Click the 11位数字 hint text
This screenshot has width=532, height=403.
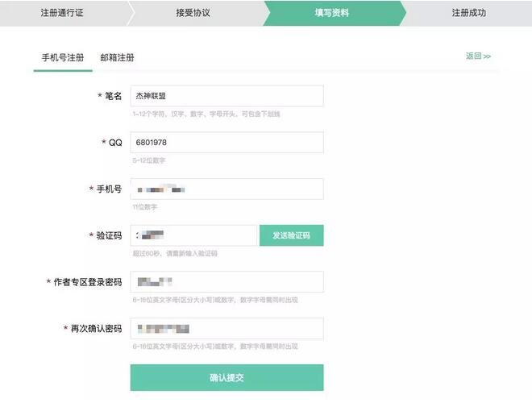click(x=144, y=207)
